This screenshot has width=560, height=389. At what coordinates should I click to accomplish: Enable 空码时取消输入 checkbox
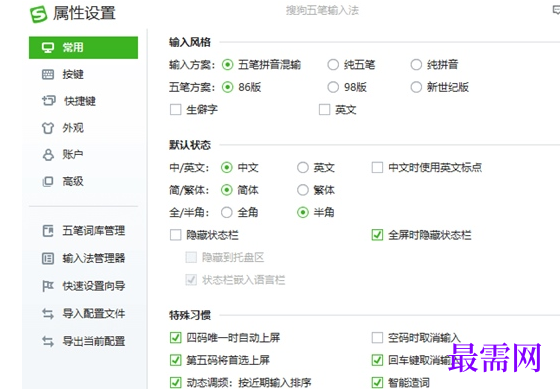pos(377,338)
